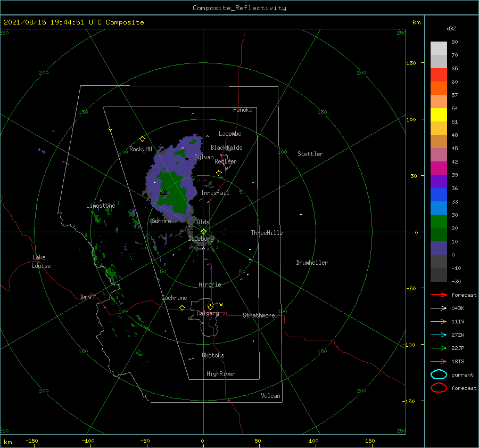The width and height of the screenshot is (479, 448).
Task: Click the yellow radar-site diamond at map center
Action: click(x=203, y=232)
